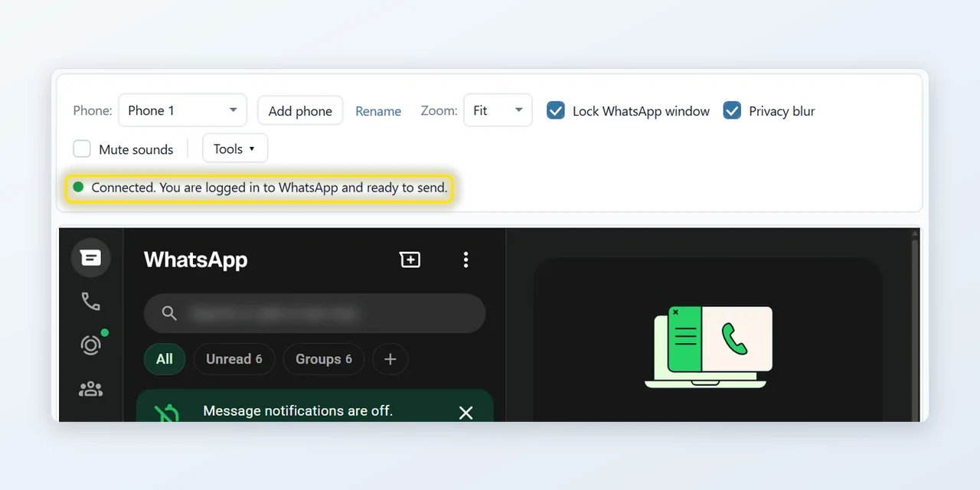Open the three-dot WhatsApp menu
Image resolution: width=980 pixels, height=490 pixels.
465,260
